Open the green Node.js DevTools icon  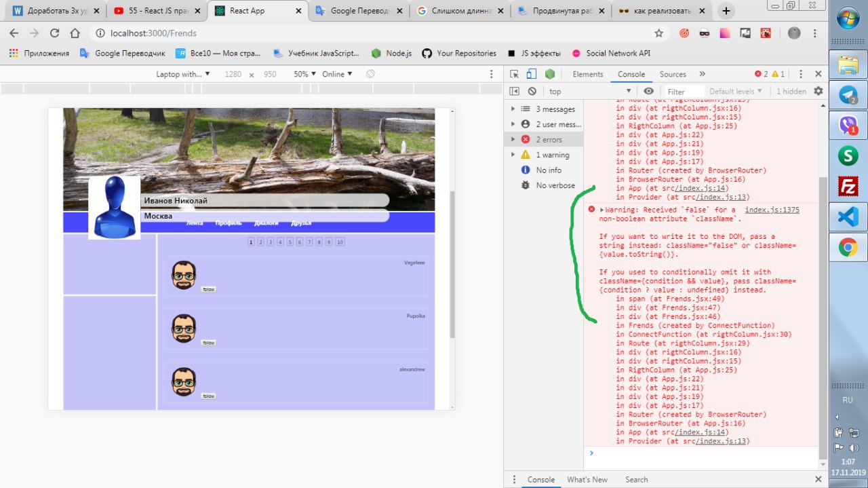pyautogui.click(x=551, y=75)
